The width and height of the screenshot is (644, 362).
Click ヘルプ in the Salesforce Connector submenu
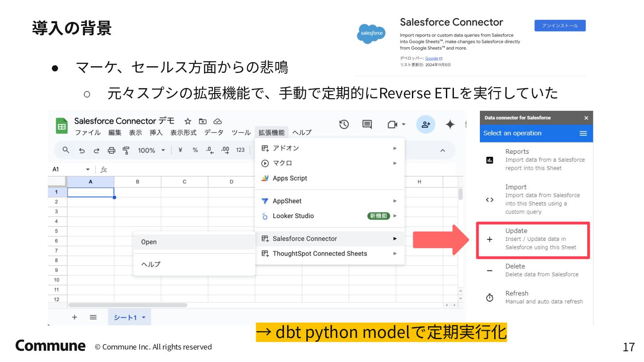click(194, 264)
